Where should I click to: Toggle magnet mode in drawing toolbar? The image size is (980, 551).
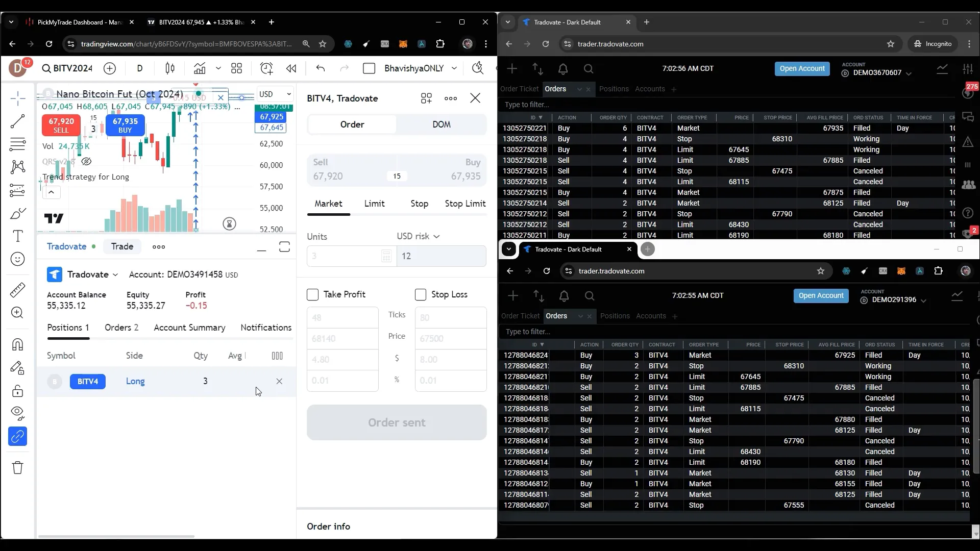coord(18,344)
